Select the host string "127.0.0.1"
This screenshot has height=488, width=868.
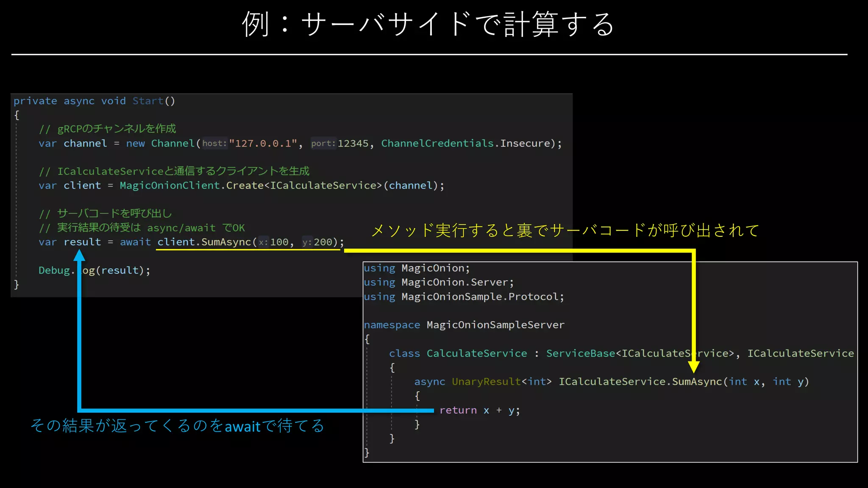263,143
